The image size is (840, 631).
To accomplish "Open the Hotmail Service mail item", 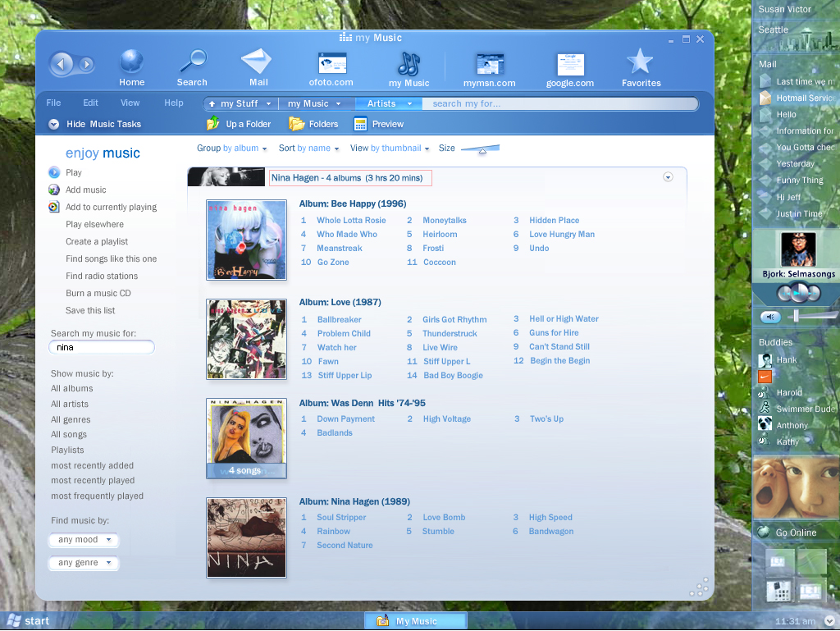I will [806, 98].
